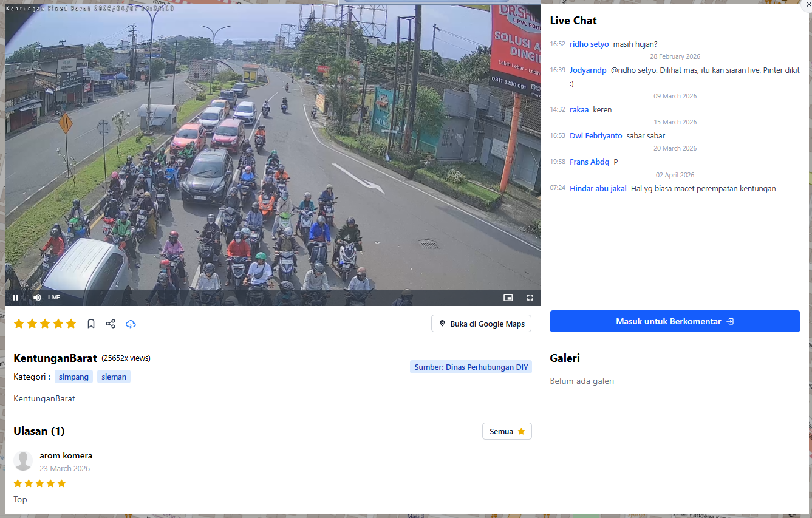812x518 pixels.
Task: Click Jodyarndp username in chat
Action: [x=587, y=70]
